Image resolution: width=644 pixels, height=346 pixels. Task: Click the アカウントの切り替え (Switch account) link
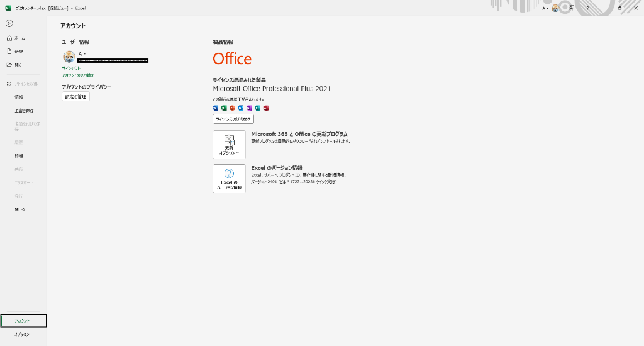point(78,75)
